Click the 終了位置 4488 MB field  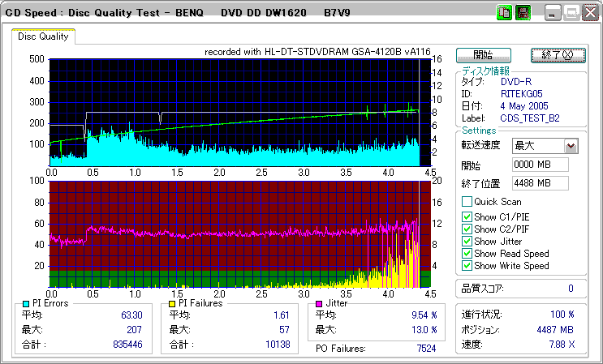541,183
